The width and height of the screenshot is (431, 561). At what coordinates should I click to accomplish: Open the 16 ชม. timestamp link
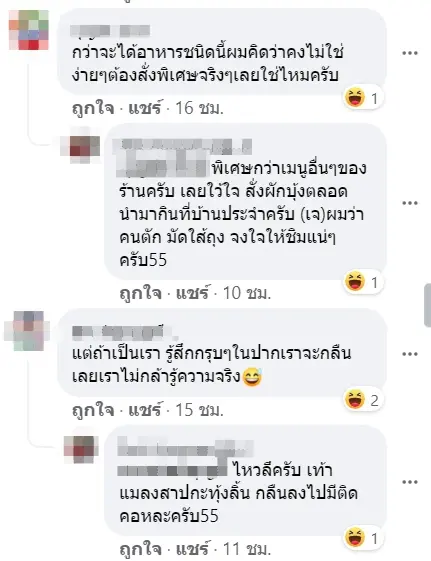pyautogui.click(x=200, y=108)
